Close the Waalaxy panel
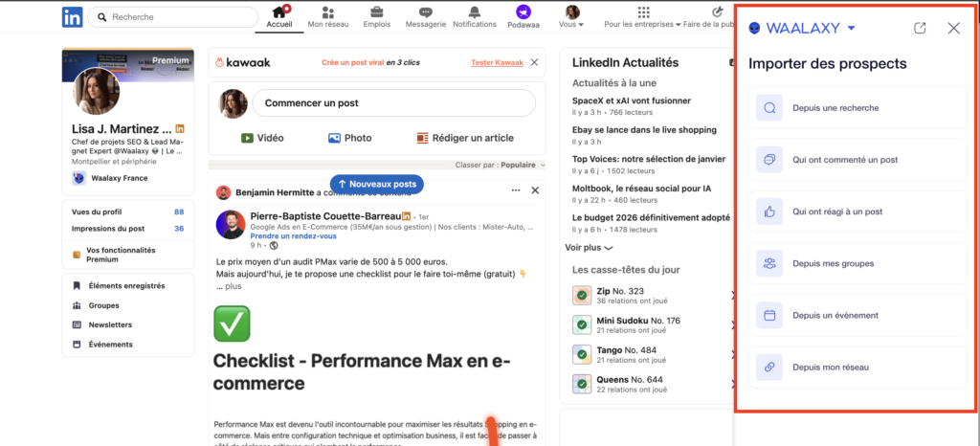The image size is (980, 446). (954, 28)
